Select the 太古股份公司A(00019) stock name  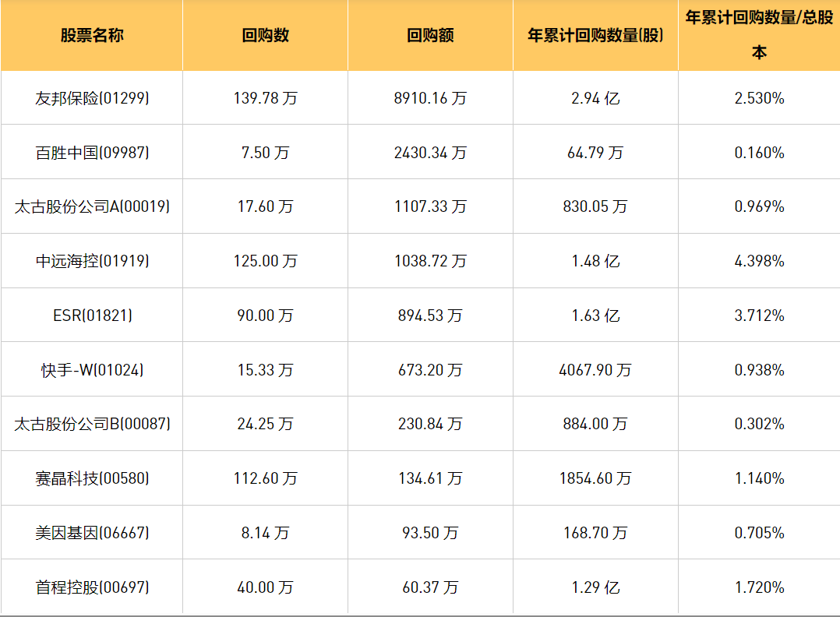92,206
